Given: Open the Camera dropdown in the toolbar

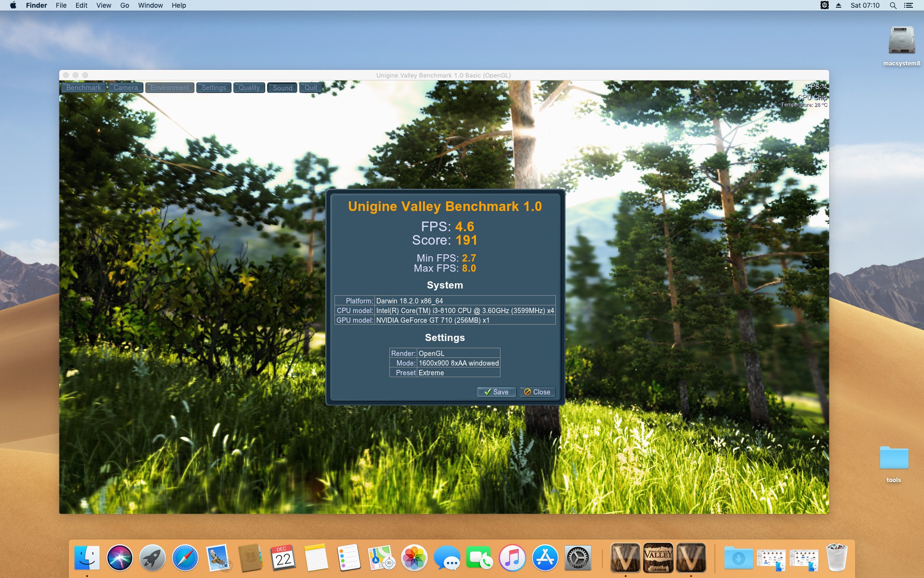Looking at the screenshot, I should (x=126, y=88).
